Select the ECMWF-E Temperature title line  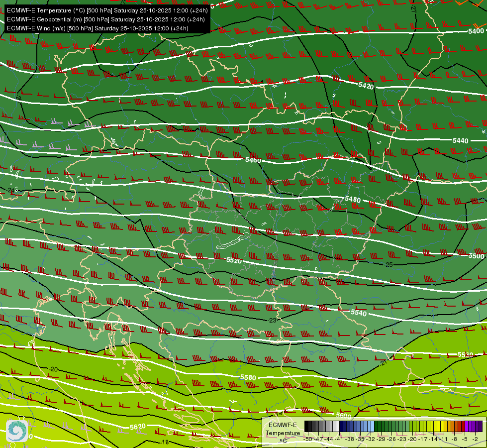107,10
